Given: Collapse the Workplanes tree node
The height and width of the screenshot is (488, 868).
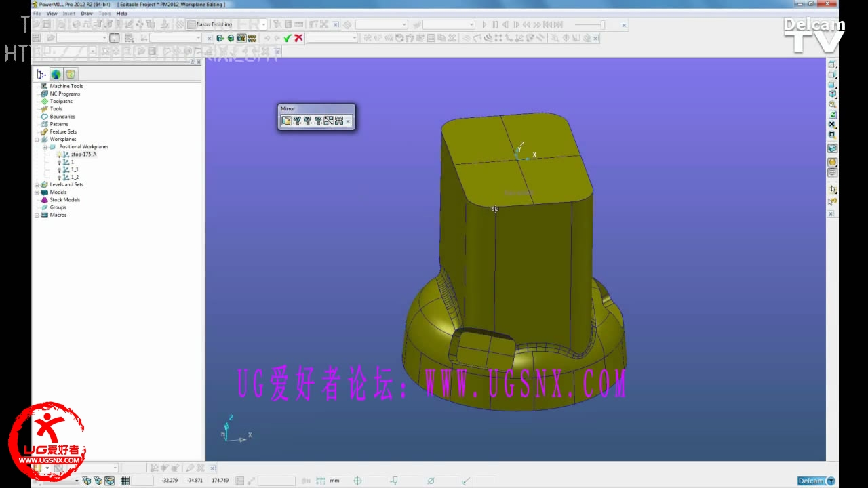Looking at the screenshot, I should [x=37, y=140].
